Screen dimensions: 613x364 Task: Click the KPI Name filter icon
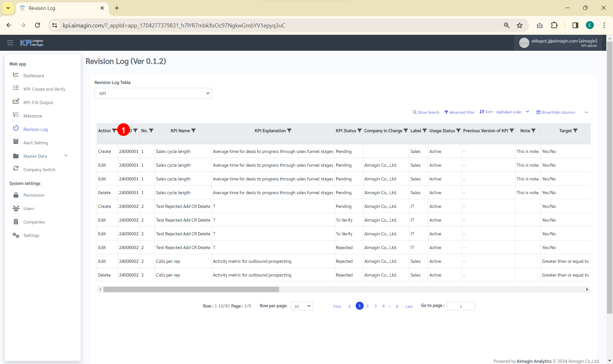193,131
